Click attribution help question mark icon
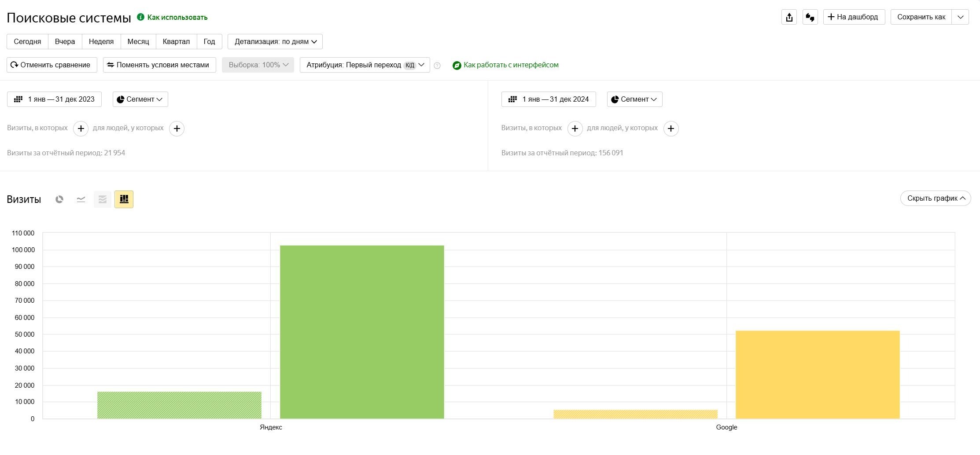 pyautogui.click(x=437, y=66)
